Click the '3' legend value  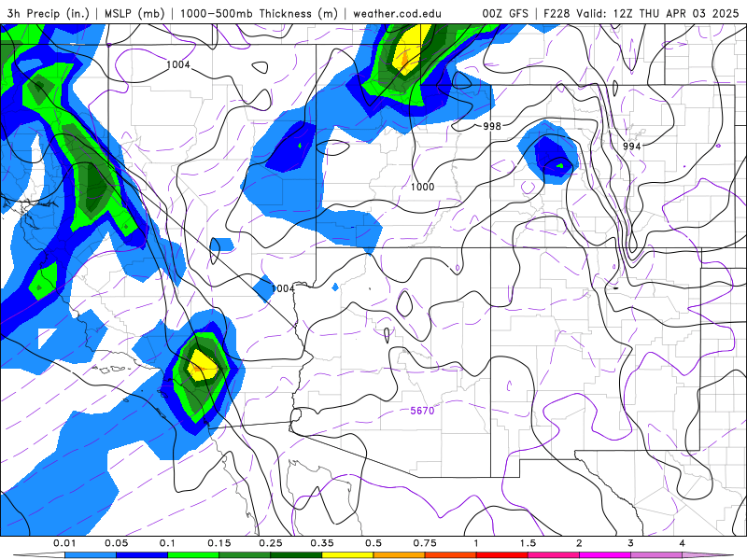(631, 543)
